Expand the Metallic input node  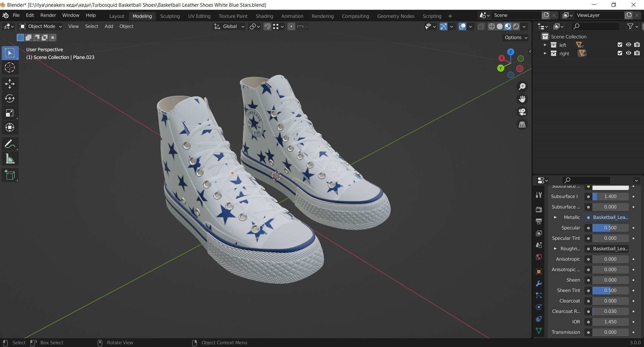555,217
